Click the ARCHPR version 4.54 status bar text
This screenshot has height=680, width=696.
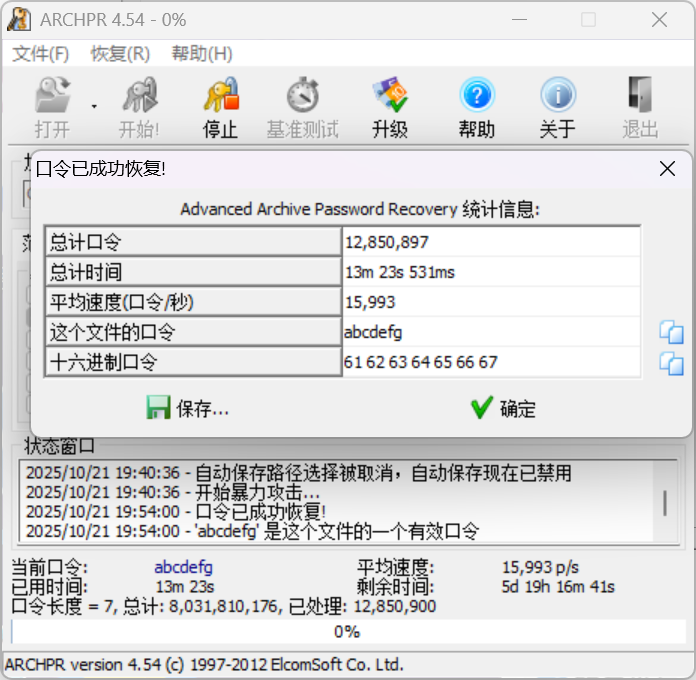pyautogui.click(x=204, y=665)
